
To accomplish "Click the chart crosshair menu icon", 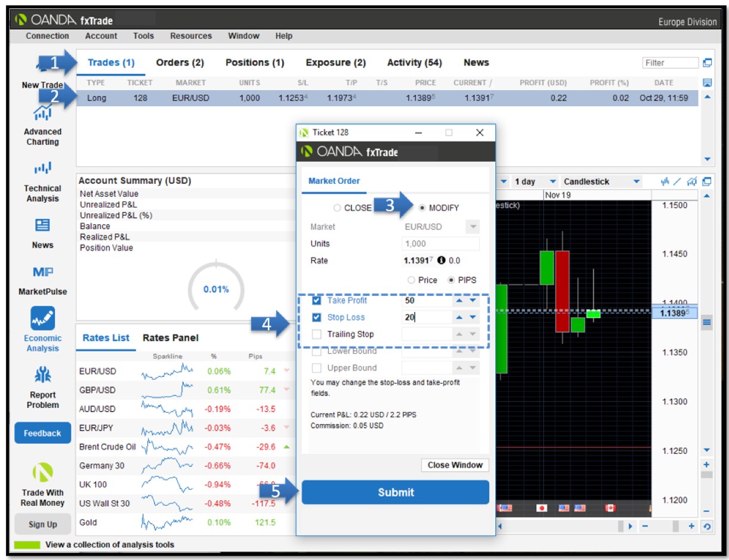I will tap(707, 323).
